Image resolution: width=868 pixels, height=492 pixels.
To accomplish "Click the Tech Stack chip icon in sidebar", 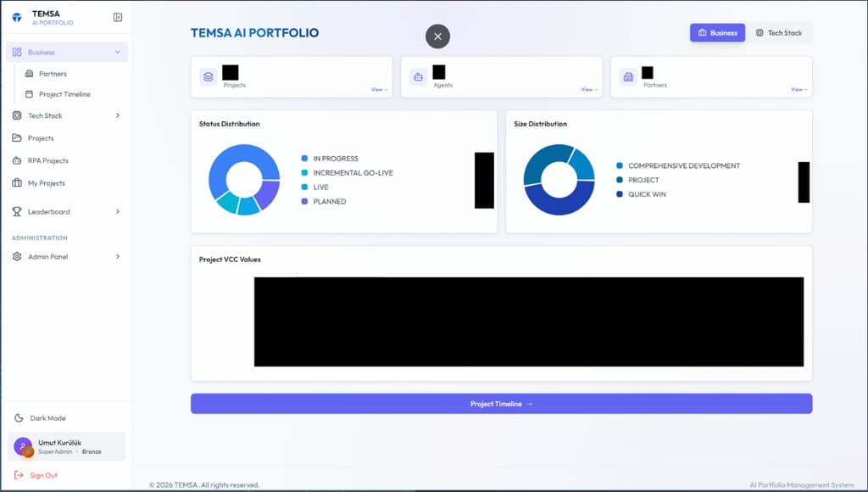I will pyautogui.click(x=17, y=115).
